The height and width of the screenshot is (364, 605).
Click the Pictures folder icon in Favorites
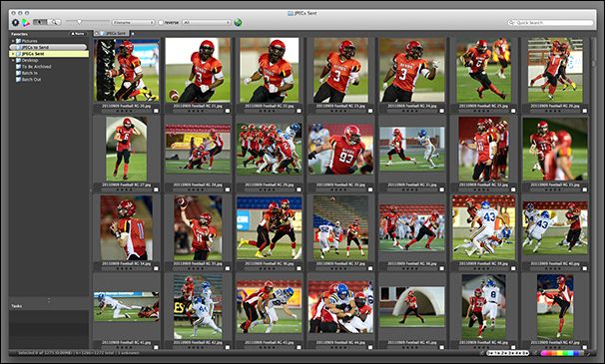(x=18, y=41)
